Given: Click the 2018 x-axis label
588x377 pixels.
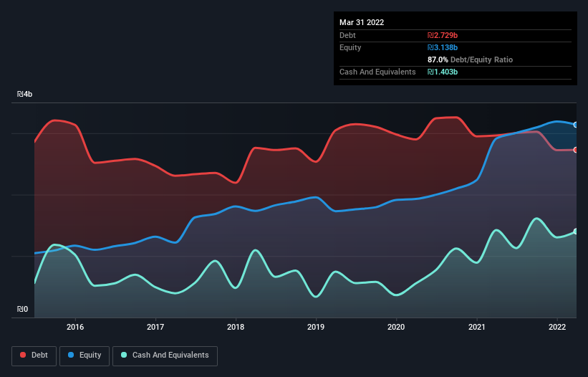Looking at the screenshot, I should (x=236, y=327).
